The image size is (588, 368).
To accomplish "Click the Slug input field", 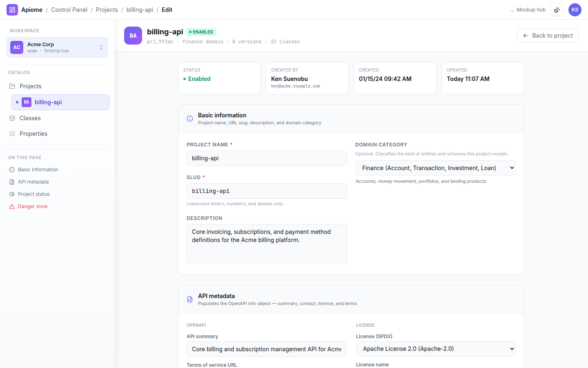I will pyautogui.click(x=267, y=191).
